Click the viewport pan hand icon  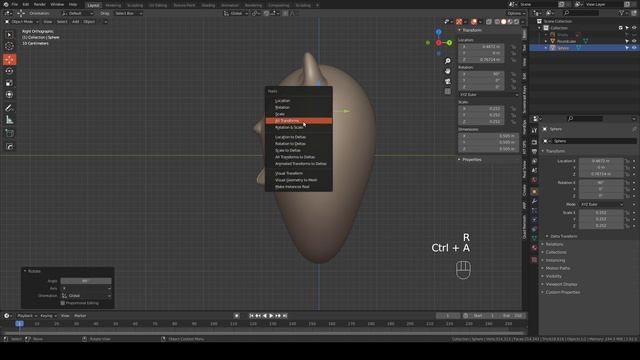pos(448,71)
